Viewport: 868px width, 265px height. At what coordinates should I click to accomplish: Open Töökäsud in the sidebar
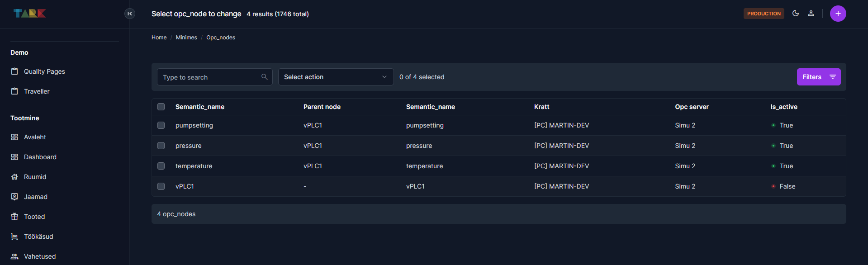click(38, 237)
